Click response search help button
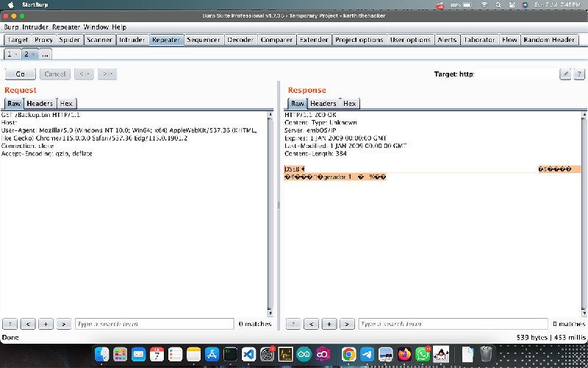 293,324
